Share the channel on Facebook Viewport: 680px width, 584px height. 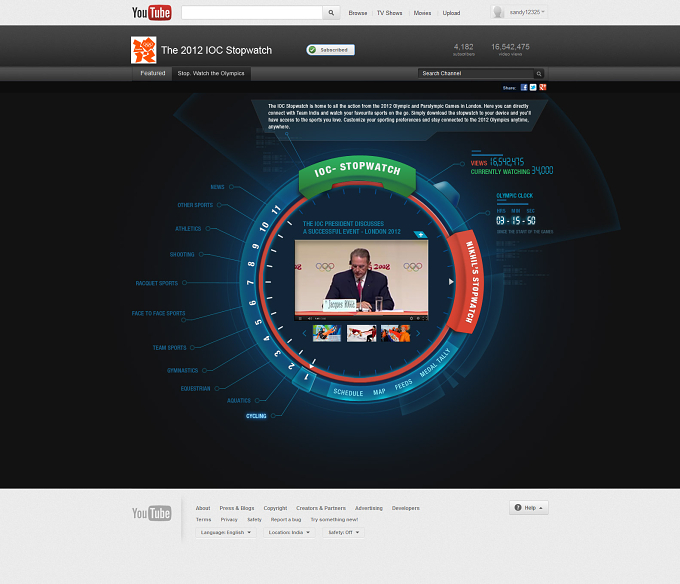pyautogui.click(x=524, y=87)
